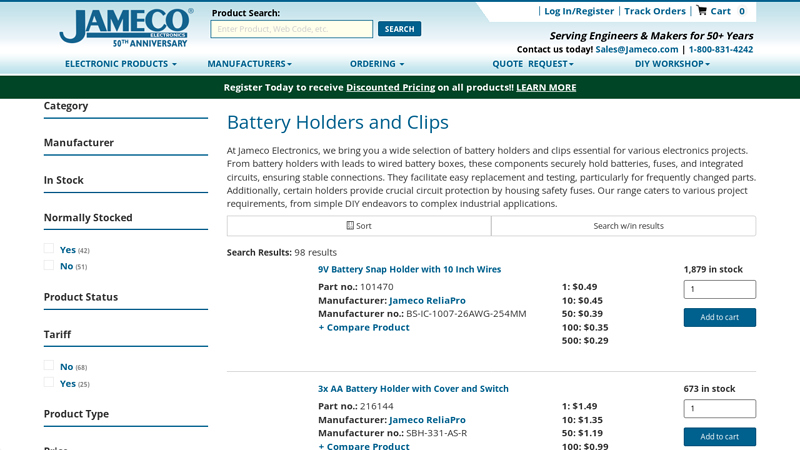This screenshot has width=800, height=450.
Task: Collapse the Normally Stocked filter section
Action: tap(126, 218)
